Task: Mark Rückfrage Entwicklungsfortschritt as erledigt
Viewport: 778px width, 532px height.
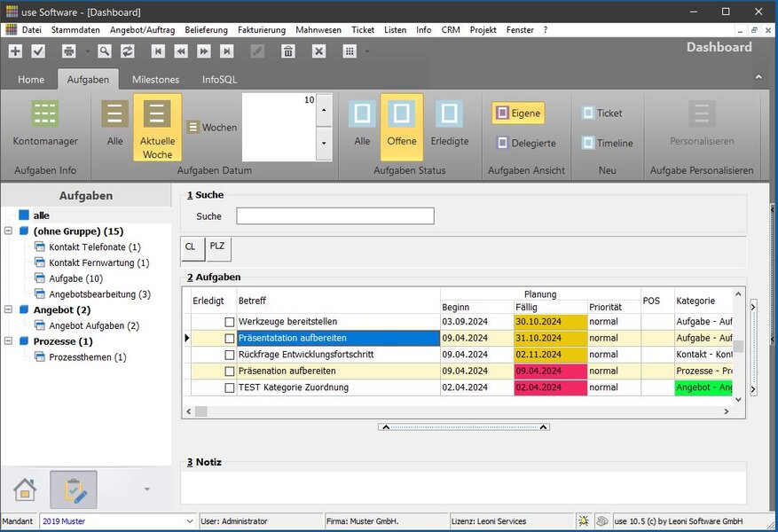Action: coord(230,355)
